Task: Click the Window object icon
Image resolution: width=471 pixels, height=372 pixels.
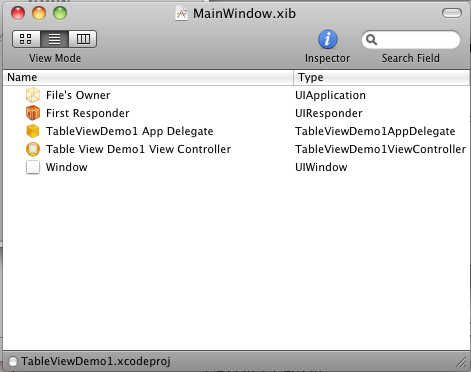Action: pyautogui.click(x=33, y=167)
